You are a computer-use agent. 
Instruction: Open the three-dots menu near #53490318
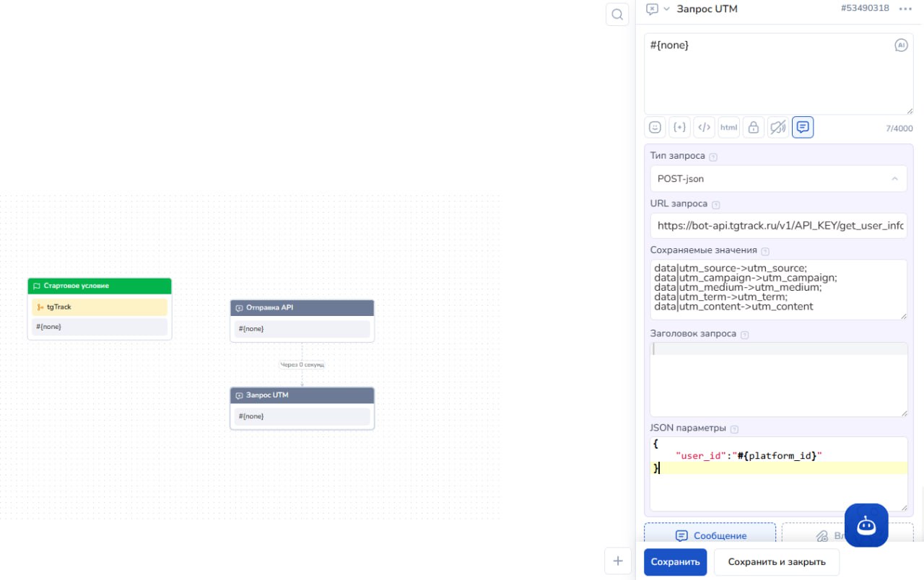tap(905, 9)
